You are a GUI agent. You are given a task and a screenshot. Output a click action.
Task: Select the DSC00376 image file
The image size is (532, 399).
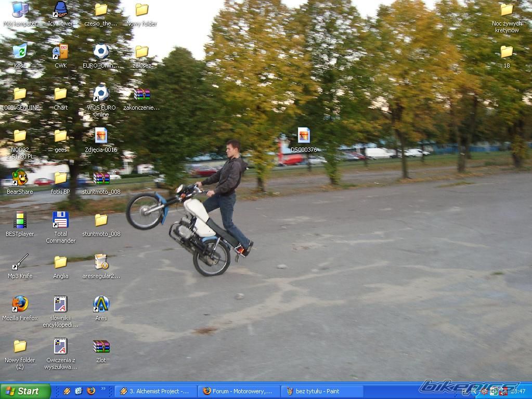pos(304,136)
